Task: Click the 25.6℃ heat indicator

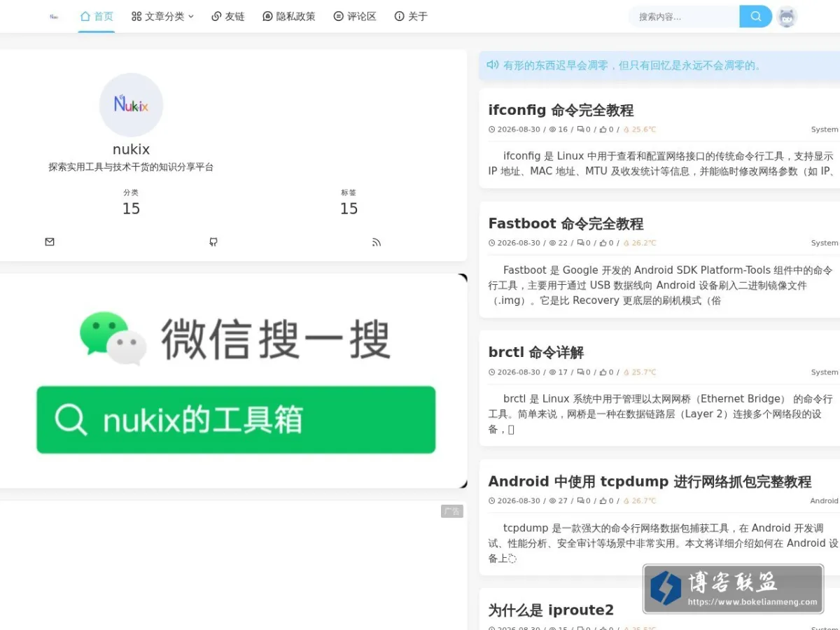Action: click(640, 129)
